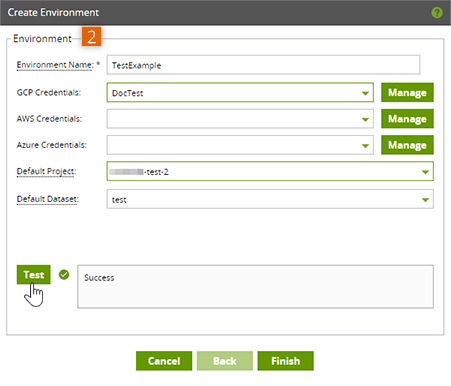The image size is (451, 386).
Task: Click Manage next to GCP Credentials
Action: pyautogui.click(x=407, y=92)
